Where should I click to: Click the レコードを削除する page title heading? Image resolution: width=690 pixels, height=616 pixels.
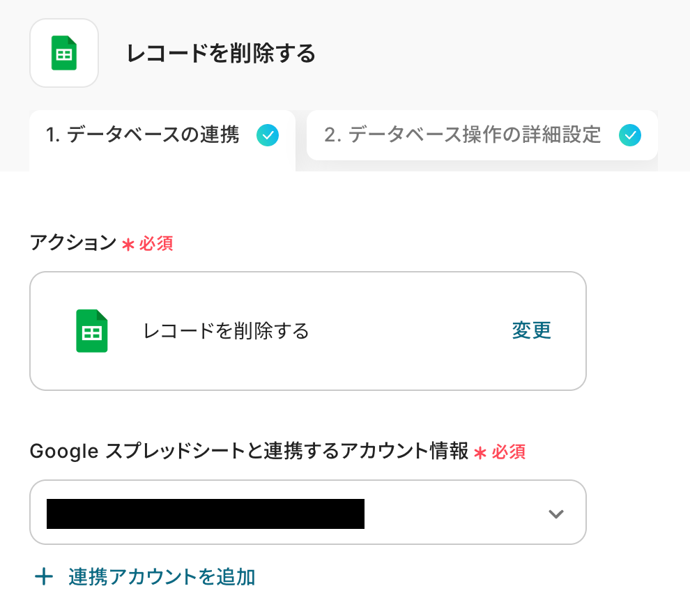(221, 54)
